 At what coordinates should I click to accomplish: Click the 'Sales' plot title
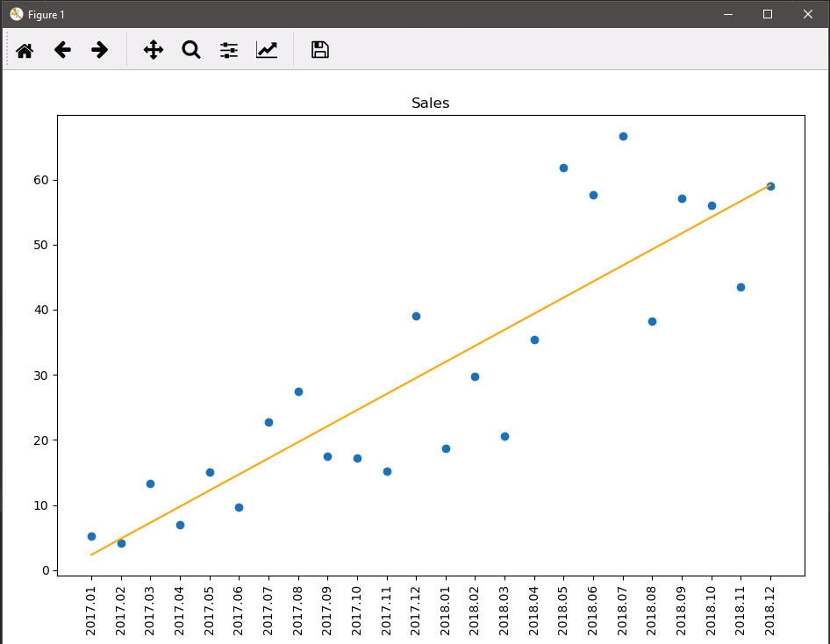[430, 103]
